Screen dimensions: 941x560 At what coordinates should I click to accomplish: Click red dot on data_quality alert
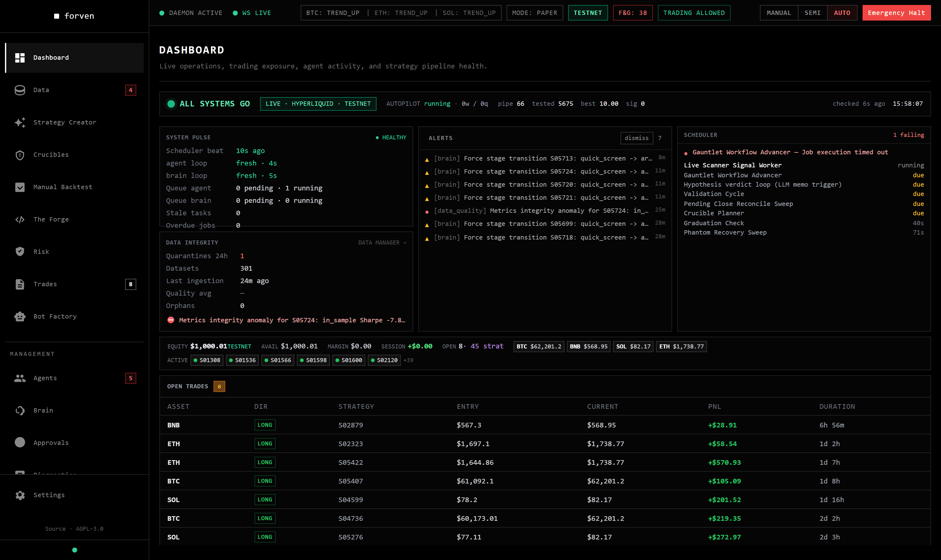pos(427,212)
